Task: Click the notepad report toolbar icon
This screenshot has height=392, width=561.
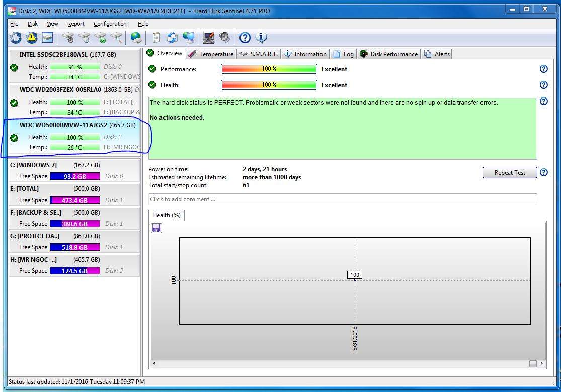Action: tap(156, 38)
